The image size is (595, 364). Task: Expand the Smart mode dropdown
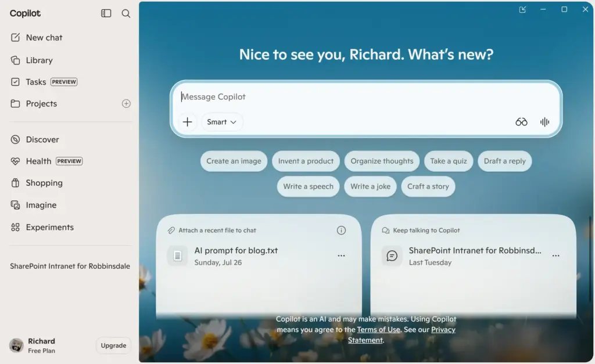[221, 122]
